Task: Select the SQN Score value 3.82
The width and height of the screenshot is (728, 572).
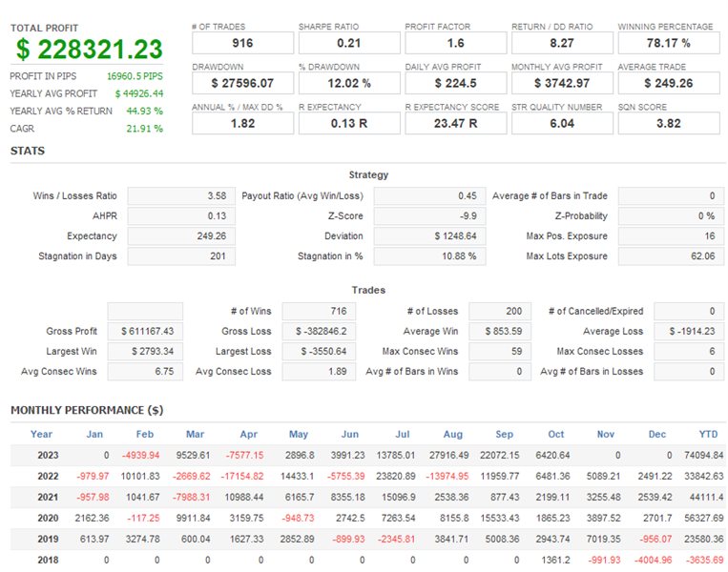Action: (x=669, y=123)
